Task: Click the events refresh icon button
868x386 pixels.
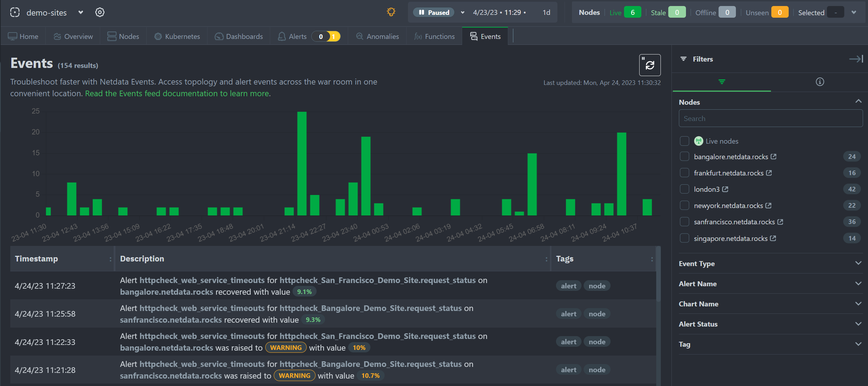Action: 649,65
